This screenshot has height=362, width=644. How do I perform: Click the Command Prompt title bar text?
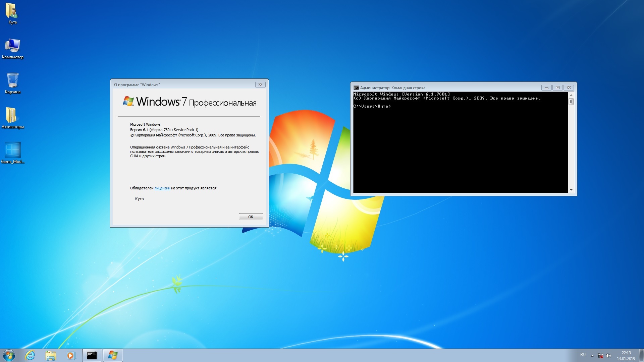(392, 88)
